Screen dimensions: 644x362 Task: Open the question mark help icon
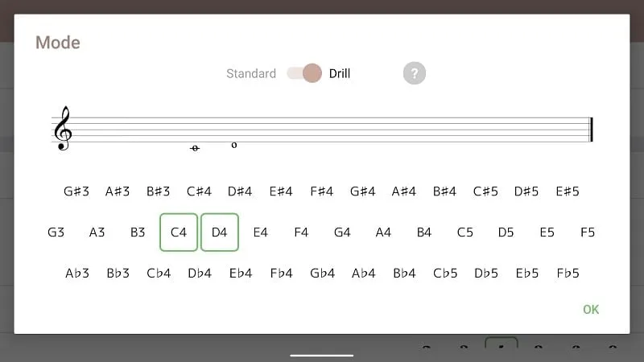414,73
